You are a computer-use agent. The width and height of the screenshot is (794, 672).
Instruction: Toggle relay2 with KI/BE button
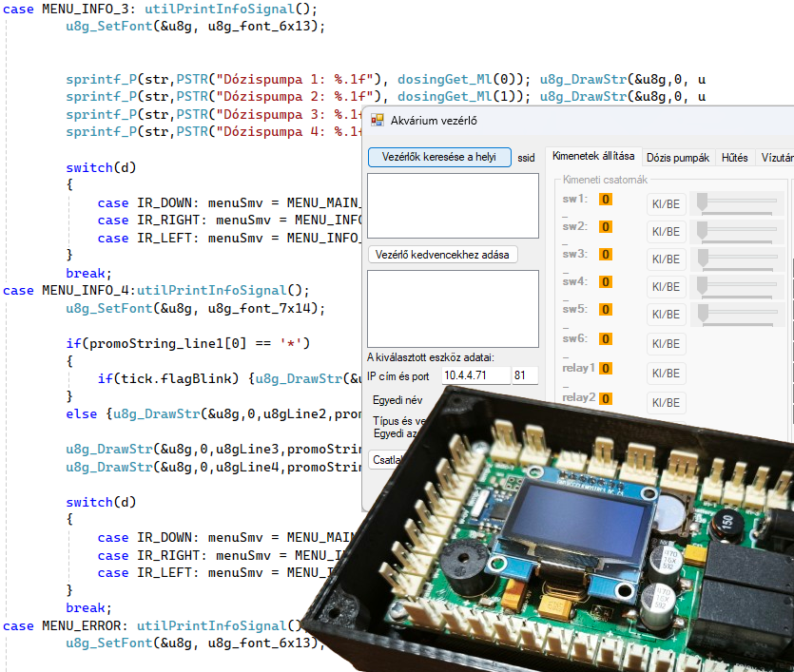tap(666, 403)
